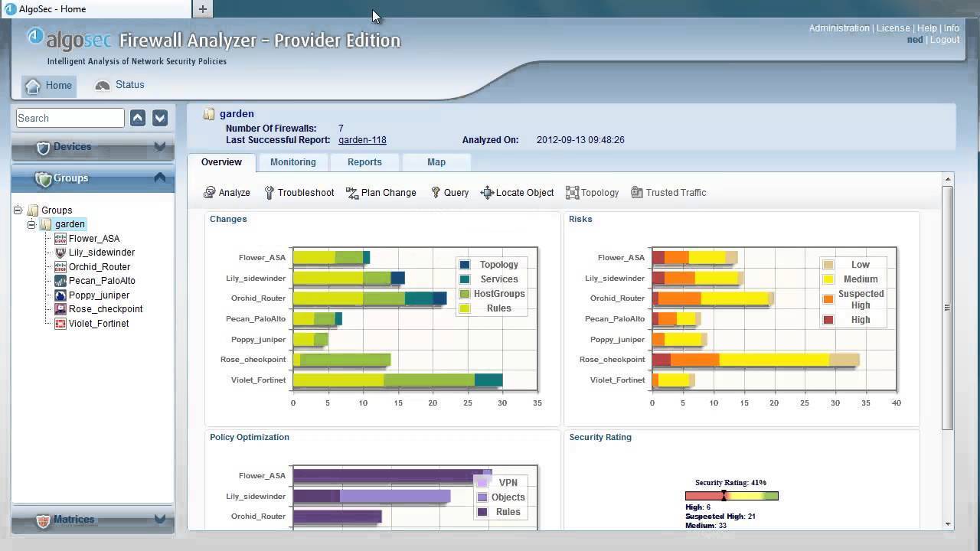The width and height of the screenshot is (980, 551).
Task: Click the search previous up arrow
Action: tap(138, 118)
